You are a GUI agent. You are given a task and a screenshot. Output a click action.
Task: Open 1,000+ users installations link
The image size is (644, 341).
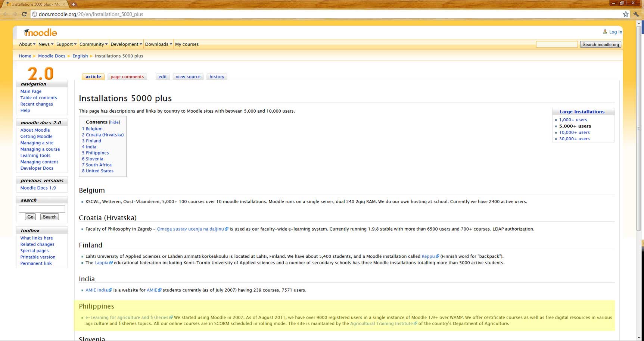573,120
